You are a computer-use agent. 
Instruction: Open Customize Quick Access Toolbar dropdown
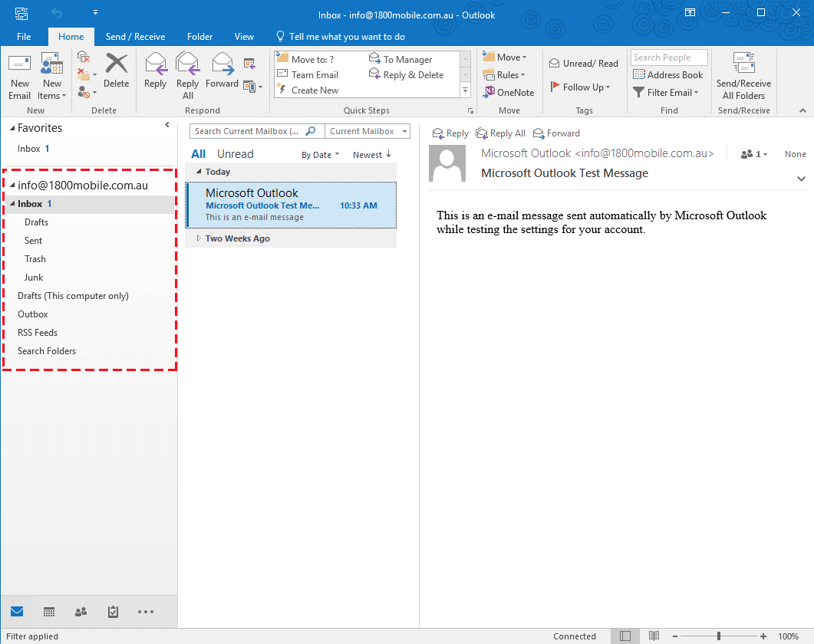coord(95,12)
